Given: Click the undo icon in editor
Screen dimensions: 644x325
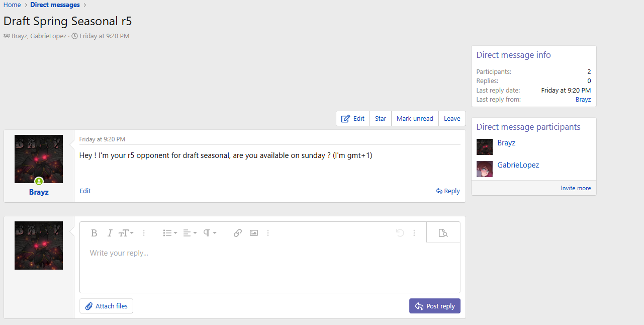Looking at the screenshot, I should 400,233.
